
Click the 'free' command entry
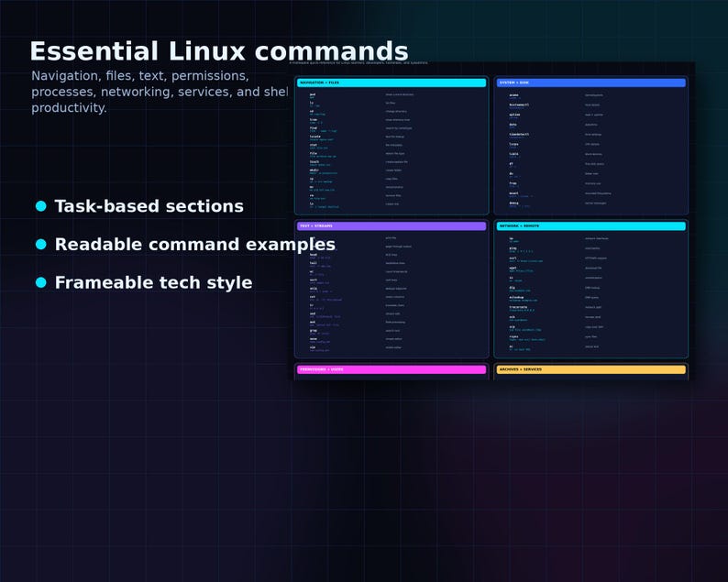pyautogui.click(x=513, y=183)
